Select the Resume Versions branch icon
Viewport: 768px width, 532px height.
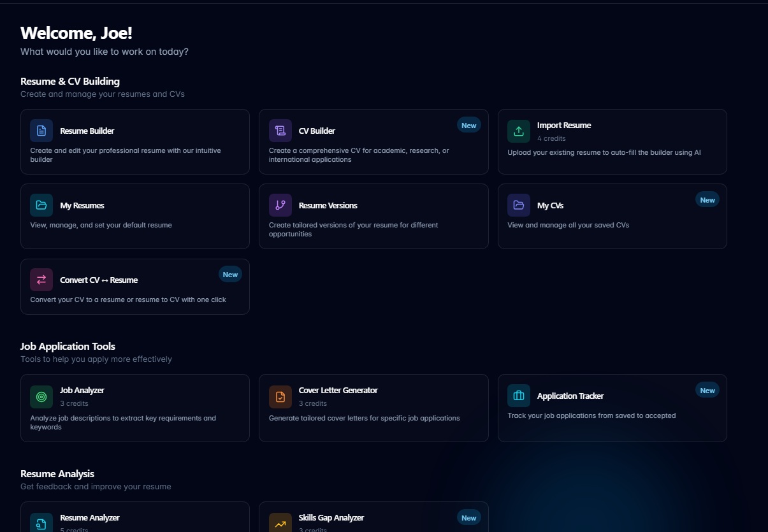coord(280,205)
